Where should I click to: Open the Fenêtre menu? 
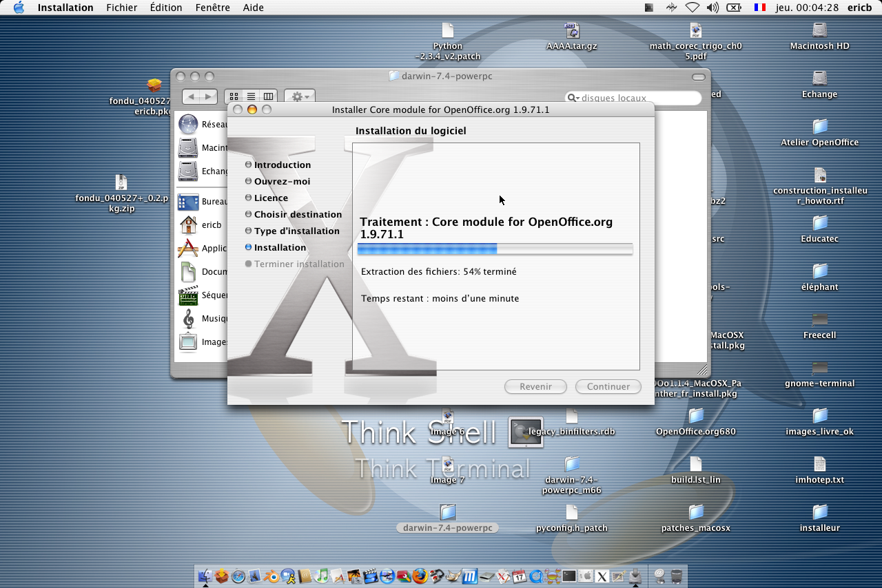(x=212, y=8)
